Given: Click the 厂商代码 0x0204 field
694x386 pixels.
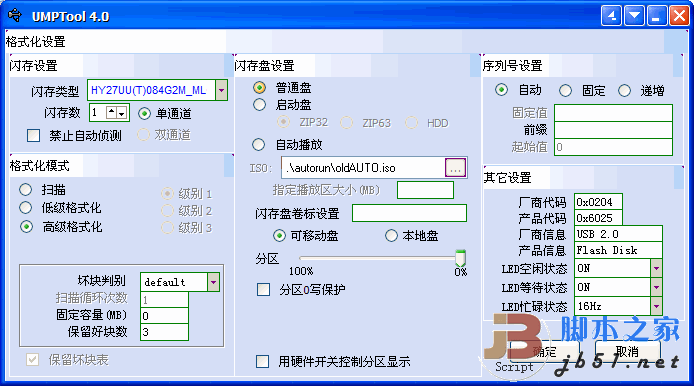Looking at the screenshot, I should point(598,202).
